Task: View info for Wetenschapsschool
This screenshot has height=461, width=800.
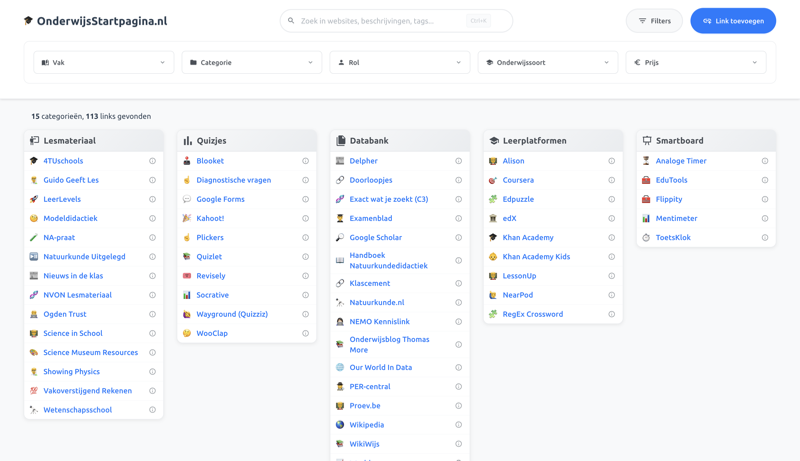Action: [152, 410]
